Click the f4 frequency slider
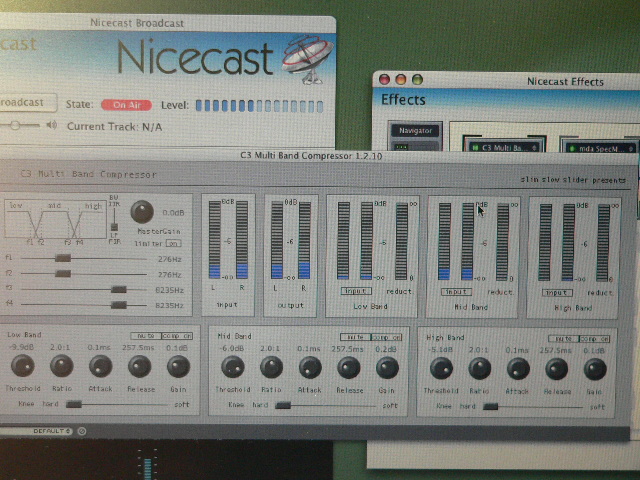Screen dimensions: 640x480 pos(84,305)
